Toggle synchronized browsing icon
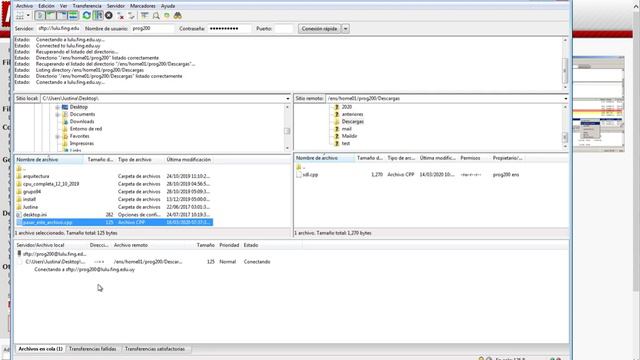The height and width of the screenshot is (360, 640). coord(167,16)
